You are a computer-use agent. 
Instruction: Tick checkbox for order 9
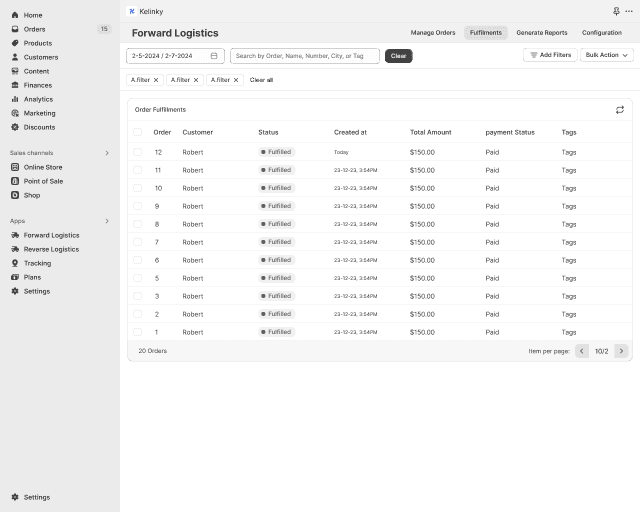[138, 206]
